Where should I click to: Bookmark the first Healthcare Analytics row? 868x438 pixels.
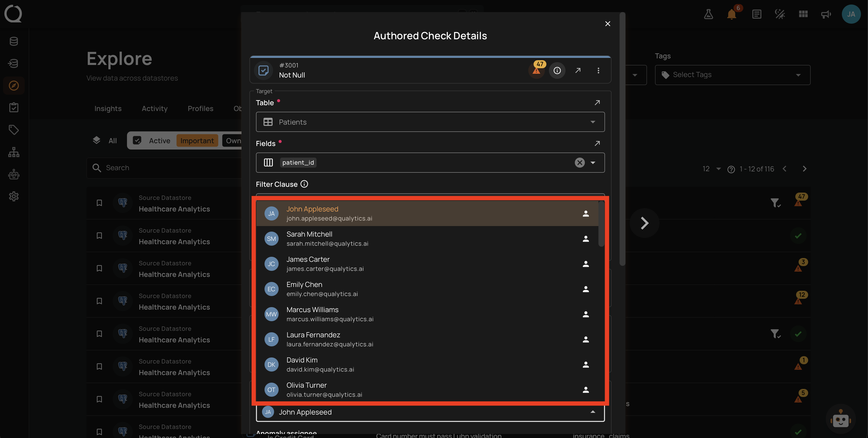pyautogui.click(x=99, y=203)
